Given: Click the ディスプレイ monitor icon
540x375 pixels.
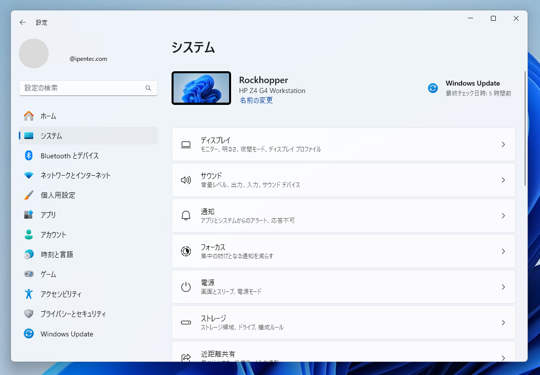Looking at the screenshot, I should 186,145.
